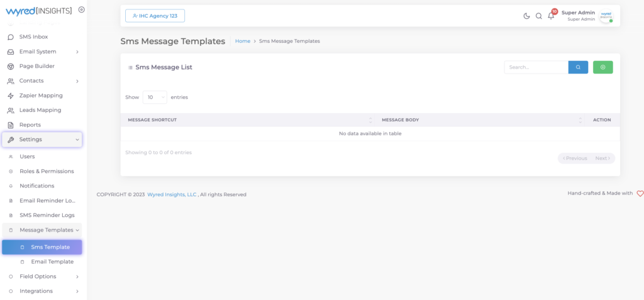The height and width of the screenshot is (300, 644).
Task: Expand the Contacts submenu chevron
Action: (x=77, y=81)
